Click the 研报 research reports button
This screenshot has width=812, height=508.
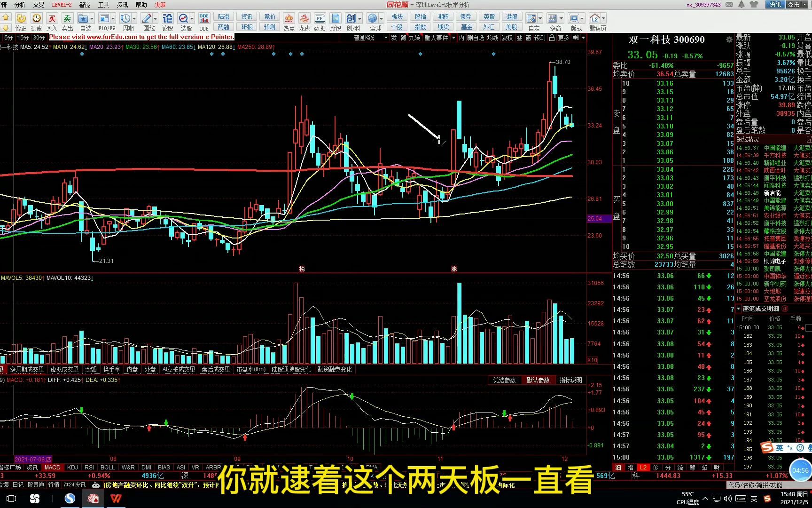[247, 27]
